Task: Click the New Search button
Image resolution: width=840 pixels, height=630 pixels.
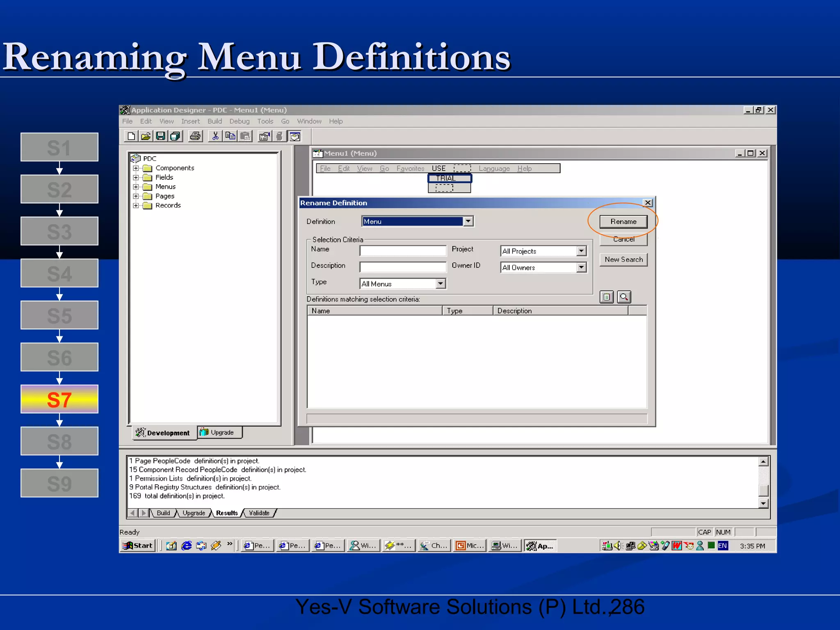Action: (623, 260)
